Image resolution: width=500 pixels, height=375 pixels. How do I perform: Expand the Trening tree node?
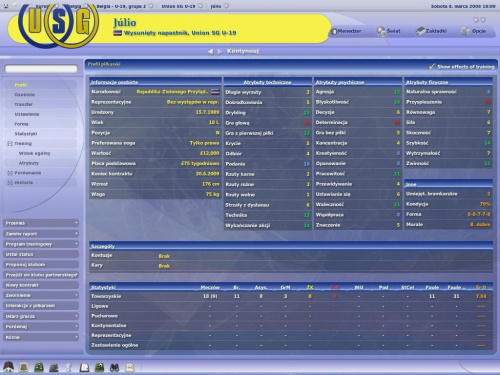click(10, 144)
